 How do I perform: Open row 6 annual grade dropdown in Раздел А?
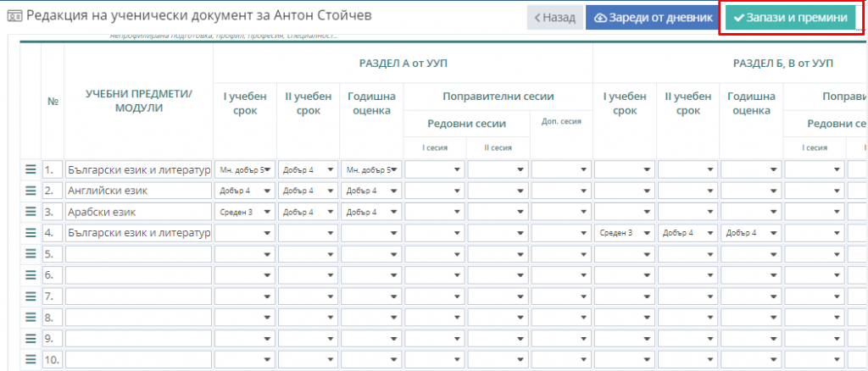tap(371, 275)
